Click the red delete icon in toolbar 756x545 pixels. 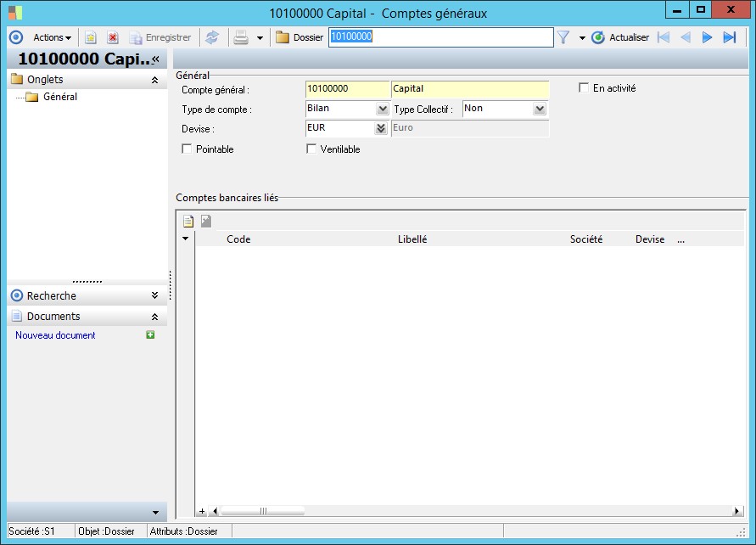tap(112, 37)
